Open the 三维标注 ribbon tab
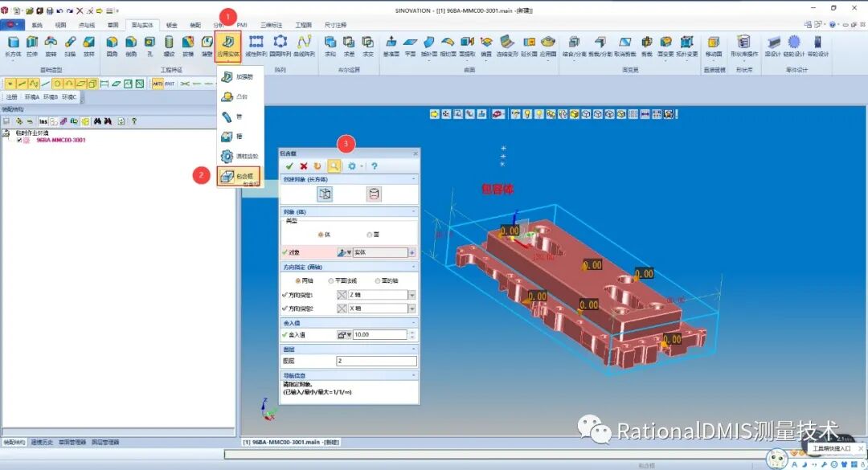Image resolution: width=868 pixels, height=470 pixels. coord(271,25)
